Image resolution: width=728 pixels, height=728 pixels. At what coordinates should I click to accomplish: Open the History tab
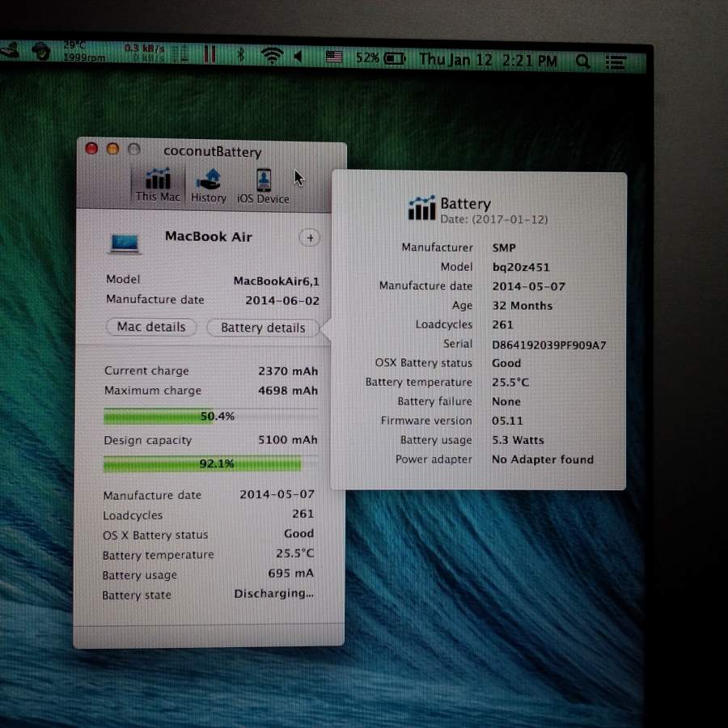point(209,186)
